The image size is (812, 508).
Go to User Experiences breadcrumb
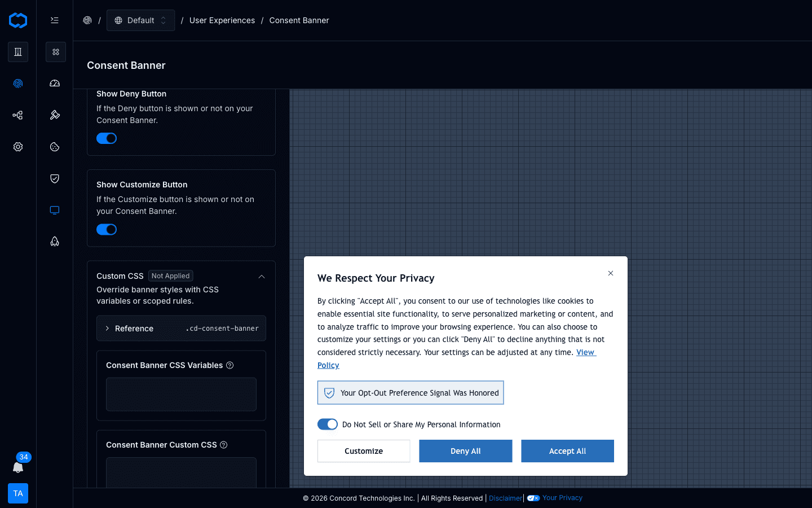click(x=222, y=20)
